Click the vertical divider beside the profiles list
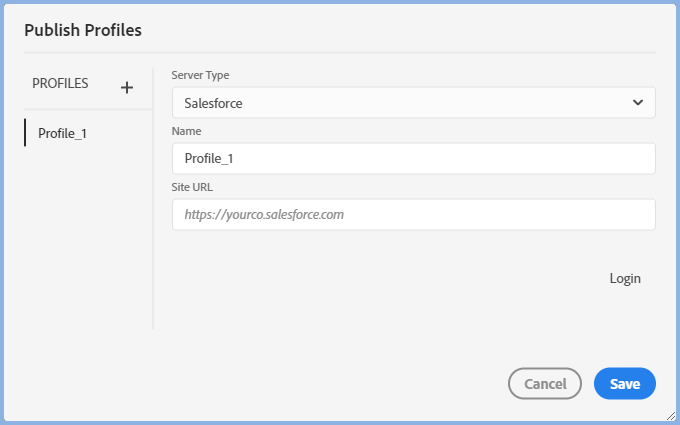This screenshot has height=425, width=680. 153,200
